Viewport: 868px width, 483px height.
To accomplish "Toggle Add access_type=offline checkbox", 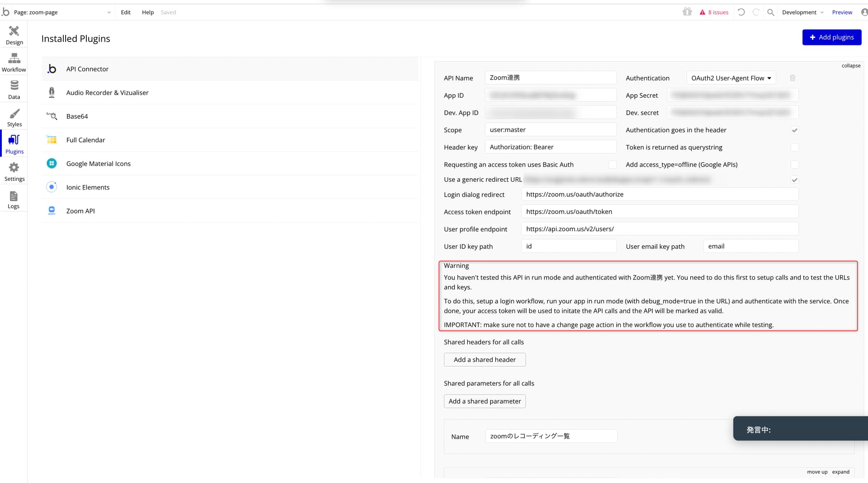I will [x=794, y=165].
